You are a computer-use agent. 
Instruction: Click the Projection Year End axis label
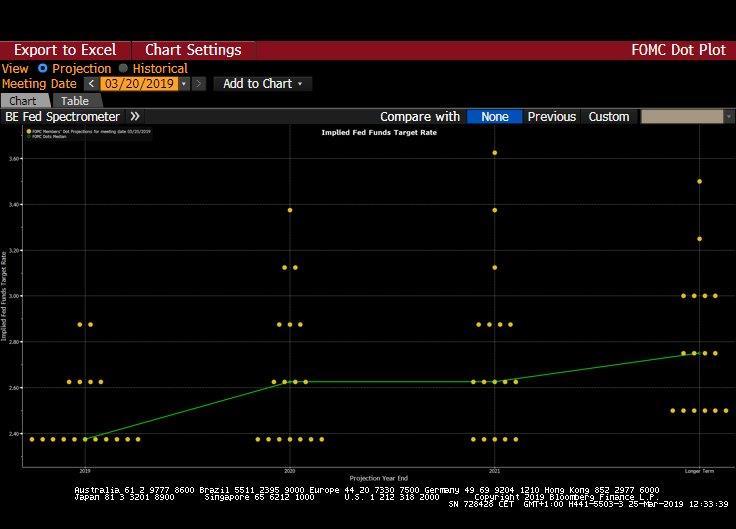pos(378,478)
